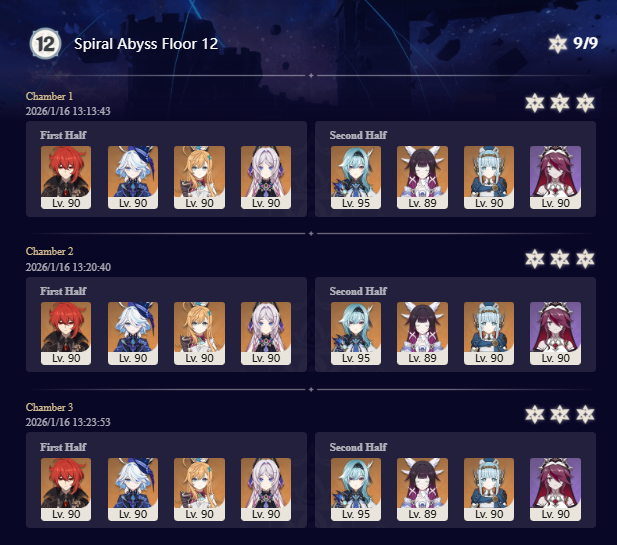This screenshot has height=545, width=617.
Task: Click the star icon beside 9/9
Action: tap(558, 43)
